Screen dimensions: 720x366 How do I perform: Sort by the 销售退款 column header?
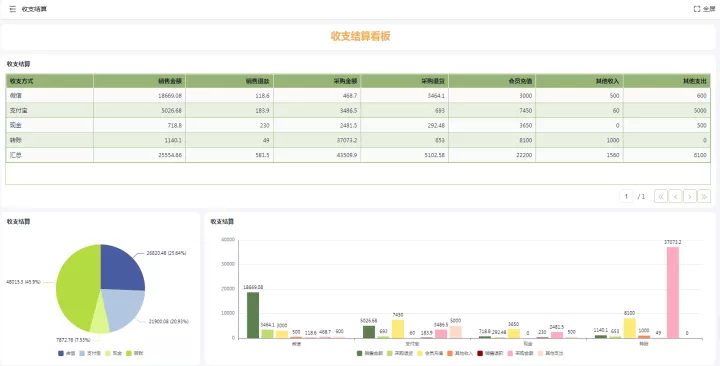point(230,81)
